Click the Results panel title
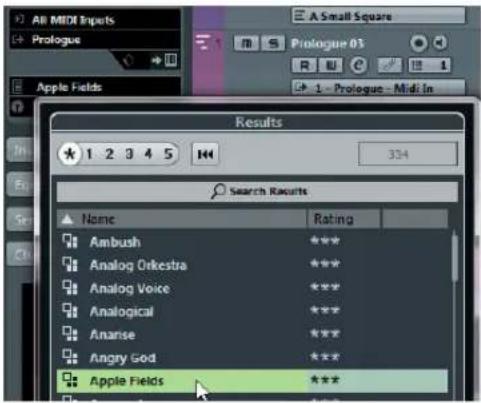The width and height of the screenshot is (481, 403). [259, 122]
